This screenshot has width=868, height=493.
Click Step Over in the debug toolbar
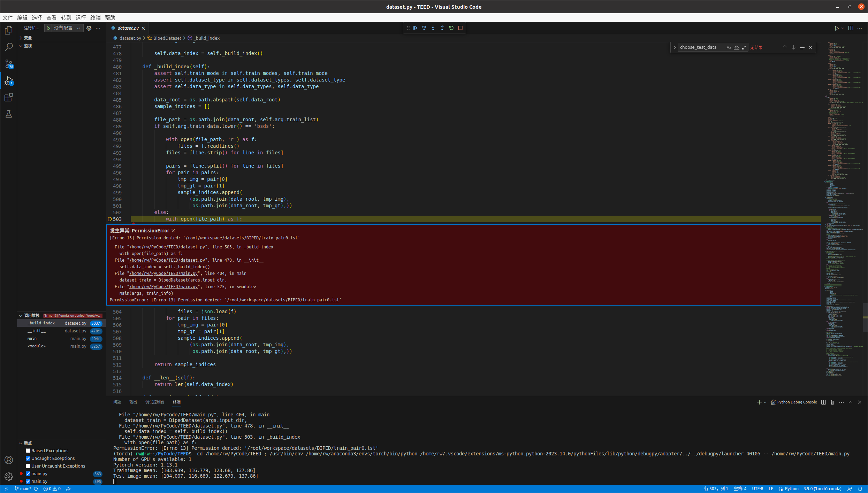pos(424,28)
